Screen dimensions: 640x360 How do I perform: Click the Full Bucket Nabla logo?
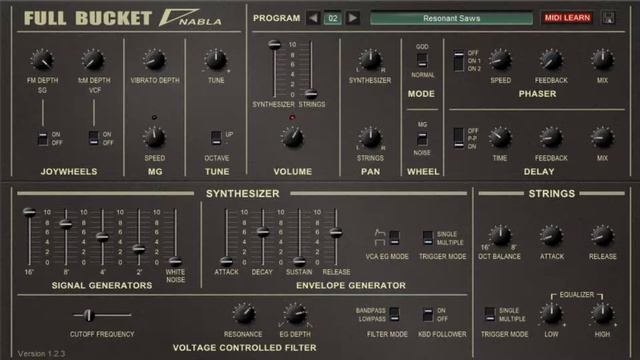123,18
